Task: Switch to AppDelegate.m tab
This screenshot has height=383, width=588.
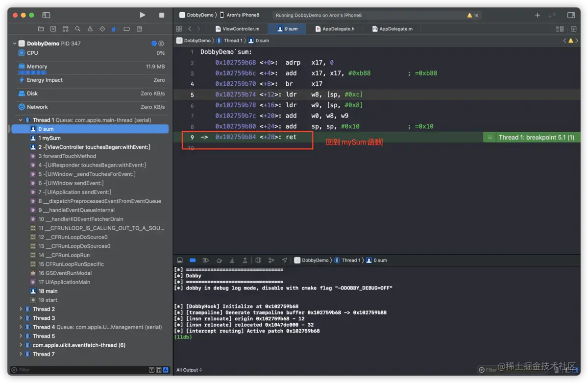Action: [392, 29]
